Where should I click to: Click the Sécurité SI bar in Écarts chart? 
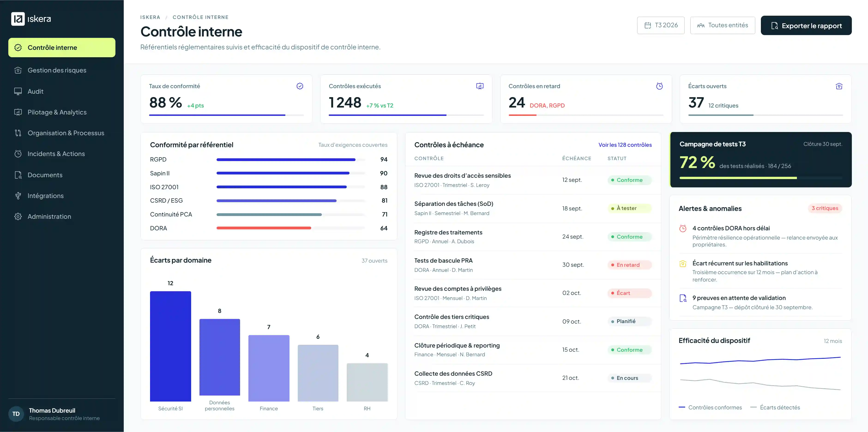tap(171, 346)
